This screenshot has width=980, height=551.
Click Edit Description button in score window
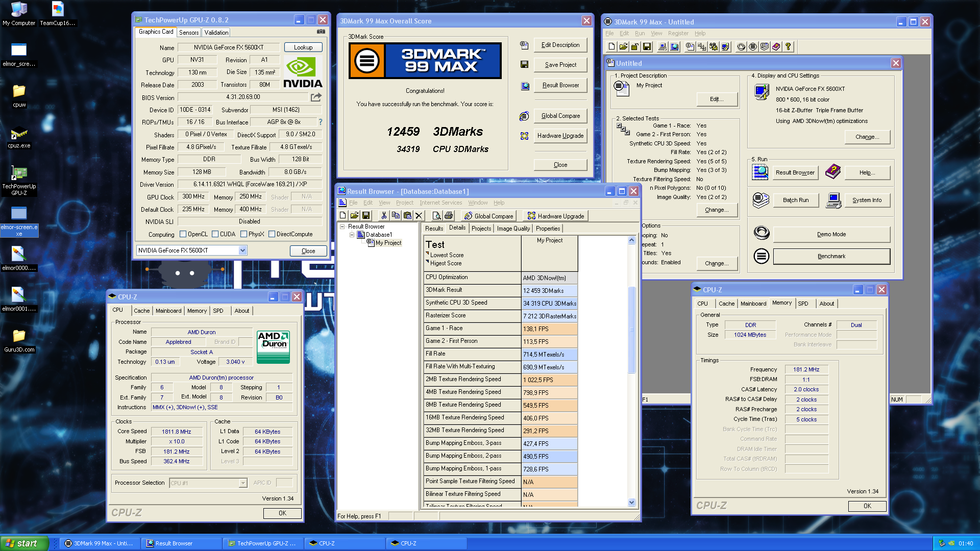coord(560,45)
